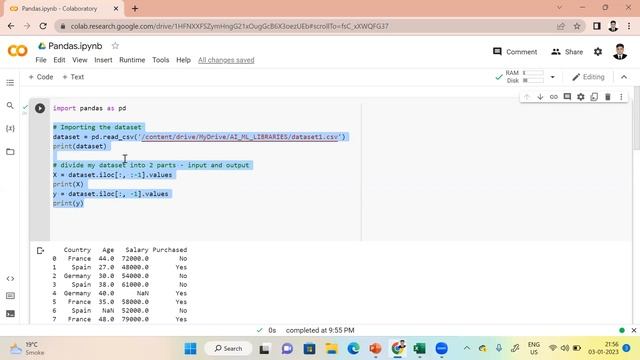Open File Explorer from the taskbar
The image size is (640, 360).
[x=331, y=349]
